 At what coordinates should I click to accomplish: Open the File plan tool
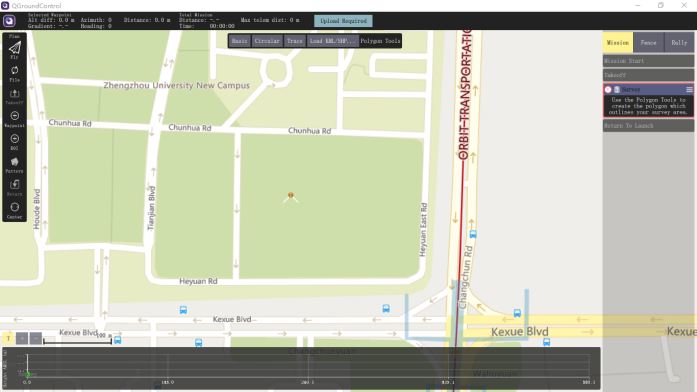click(x=14, y=74)
